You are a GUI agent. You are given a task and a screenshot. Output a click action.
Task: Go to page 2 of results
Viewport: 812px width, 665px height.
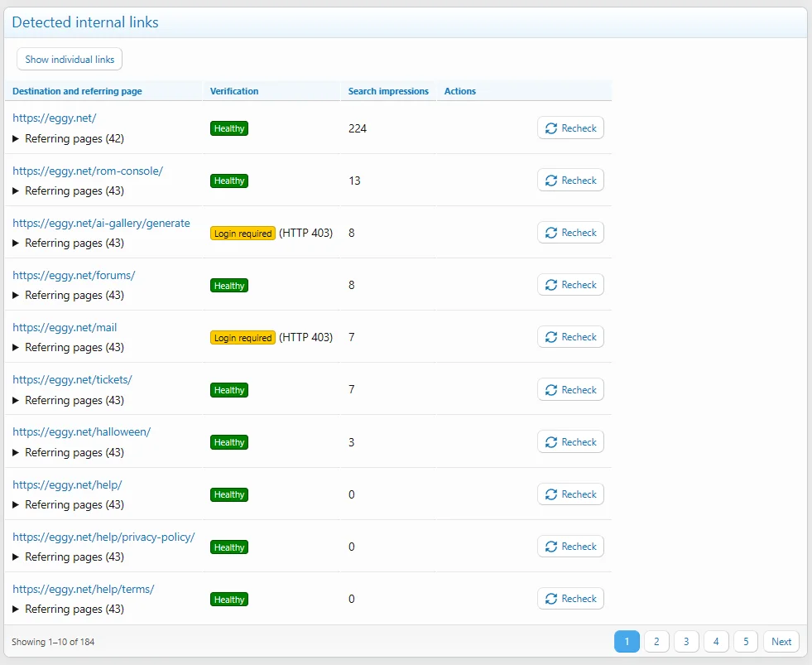tap(656, 642)
